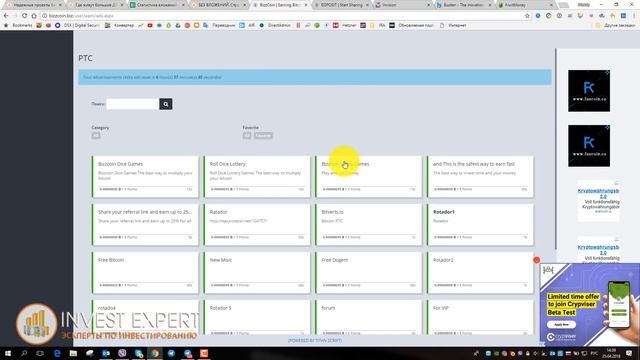Click the first fancoin.co ad thumbnail
The height and width of the screenshot is (360, 640).
click(x=589, y=91)
